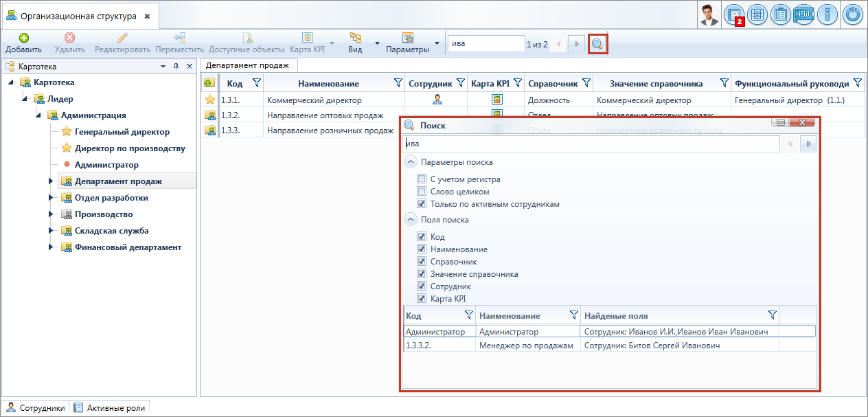Click the Поиск window search input
The height and width of the screenshot is (417, 868).
tap(591, 144)
